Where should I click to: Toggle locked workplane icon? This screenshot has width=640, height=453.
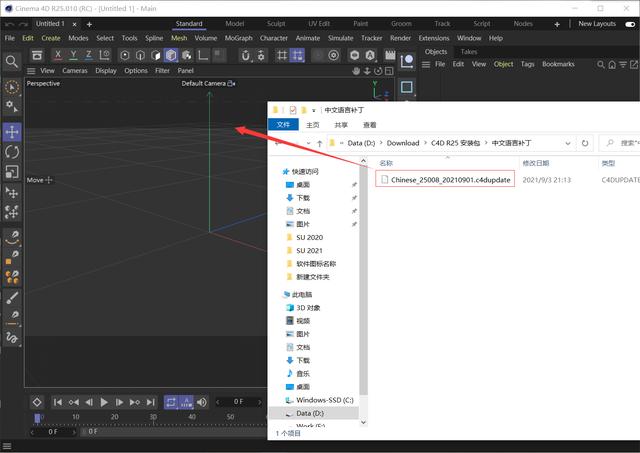[x=297, y=55]
